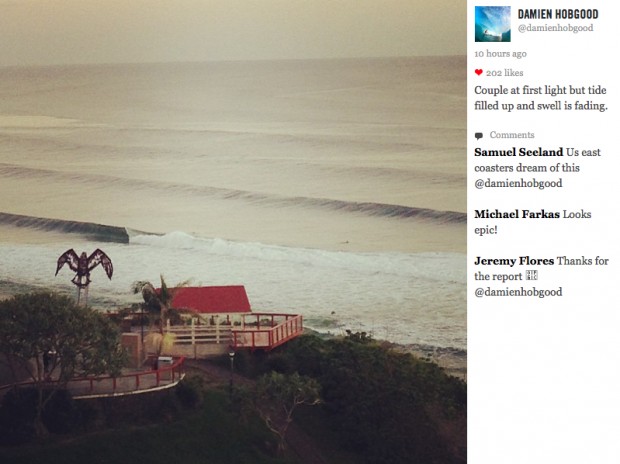Image resolution: width=620 pixels, height=464 pixels.
Task: Click the speech bubble comments icon
Action: [479, 136]
